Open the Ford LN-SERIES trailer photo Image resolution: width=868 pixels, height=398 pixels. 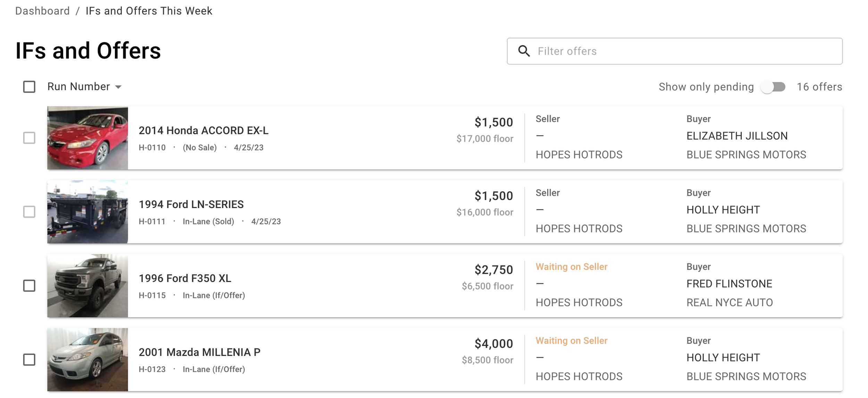point(87,212)
